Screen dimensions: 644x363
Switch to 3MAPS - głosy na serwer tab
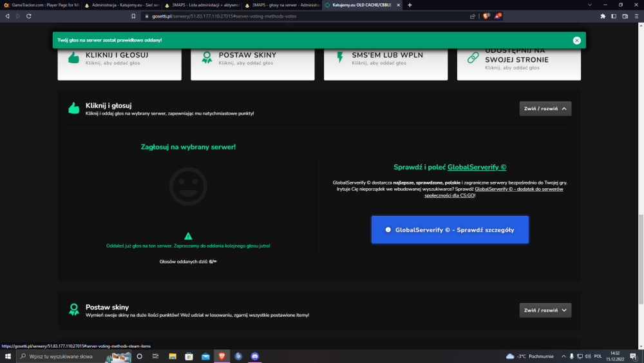(282, 5)
